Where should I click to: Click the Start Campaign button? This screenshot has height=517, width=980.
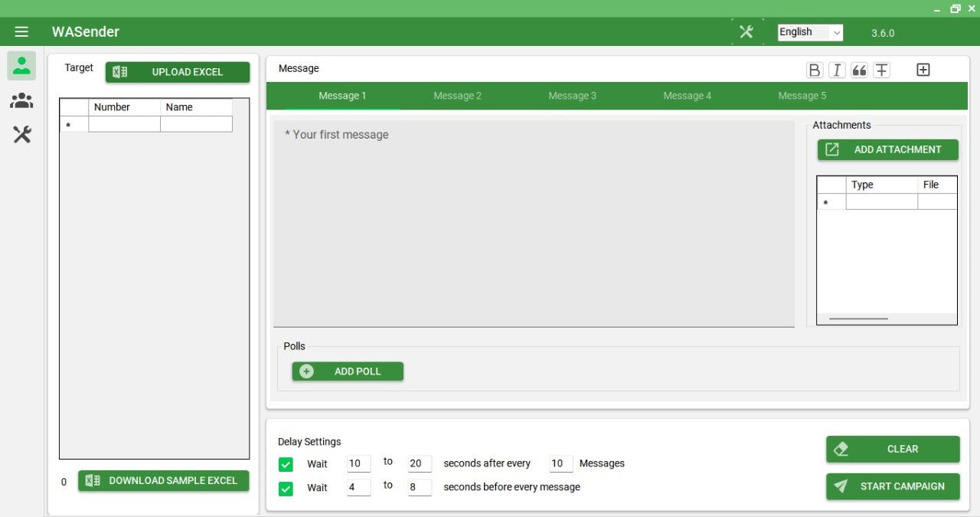point(893,486)
